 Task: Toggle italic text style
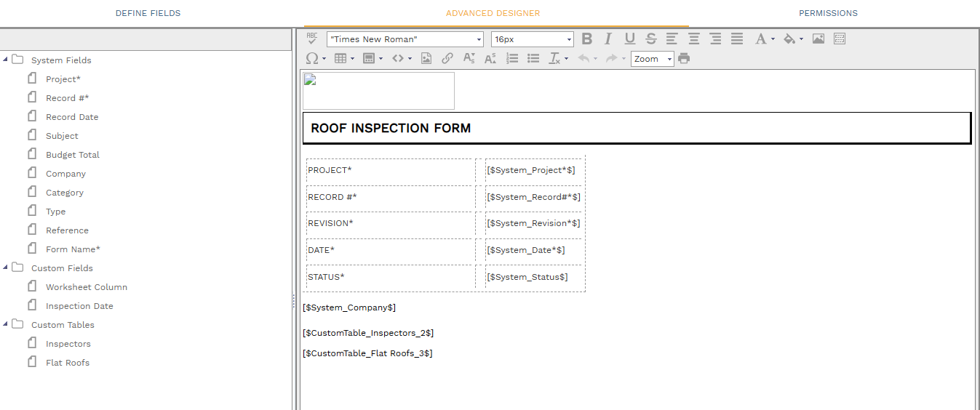tap(608, 39)
